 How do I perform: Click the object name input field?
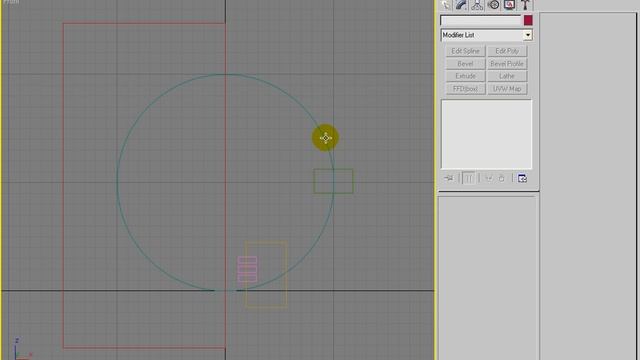pyautogui.click(x=481, y=20)
